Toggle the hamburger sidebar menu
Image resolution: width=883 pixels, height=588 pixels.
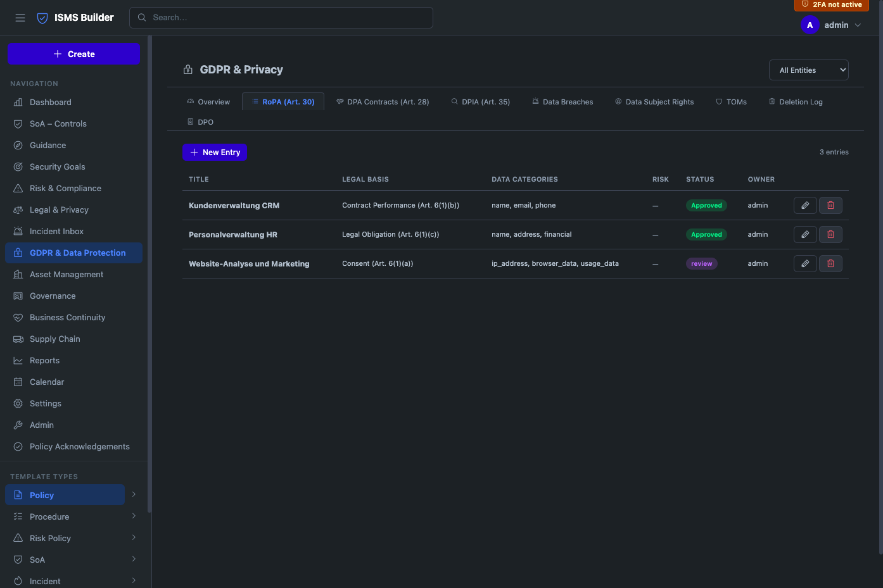tap(20, 18)
